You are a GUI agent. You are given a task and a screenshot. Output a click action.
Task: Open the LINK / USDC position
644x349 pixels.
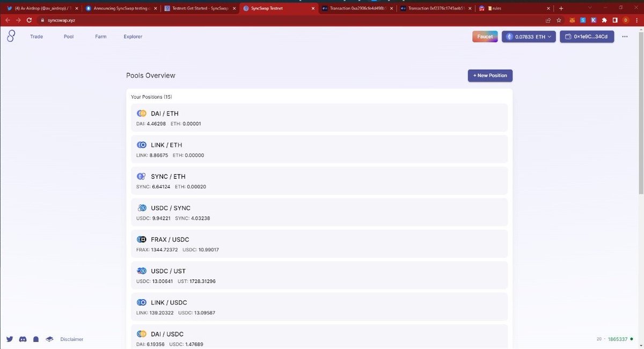tap(319, 307)
